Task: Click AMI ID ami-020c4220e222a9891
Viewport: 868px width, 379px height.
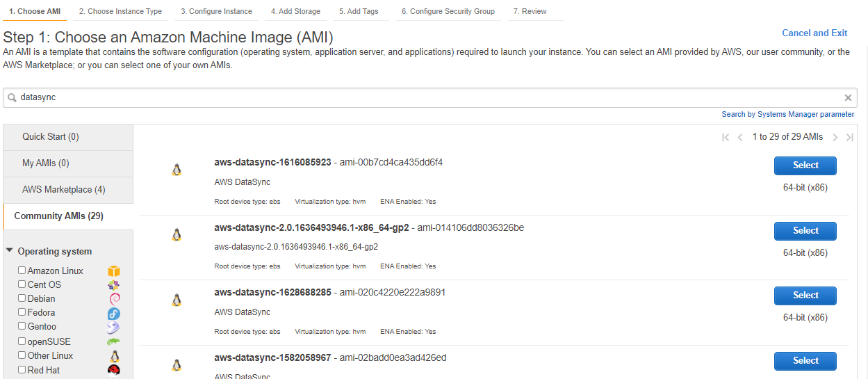Action: click(x=393, y=293)
